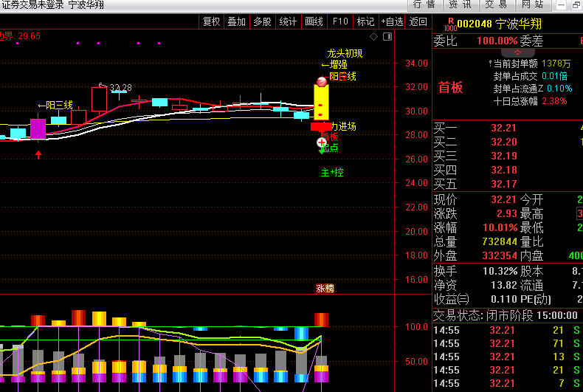Click the R 1000 badge beside stock code
583x392 pixels.
click(x=450, y=24)
